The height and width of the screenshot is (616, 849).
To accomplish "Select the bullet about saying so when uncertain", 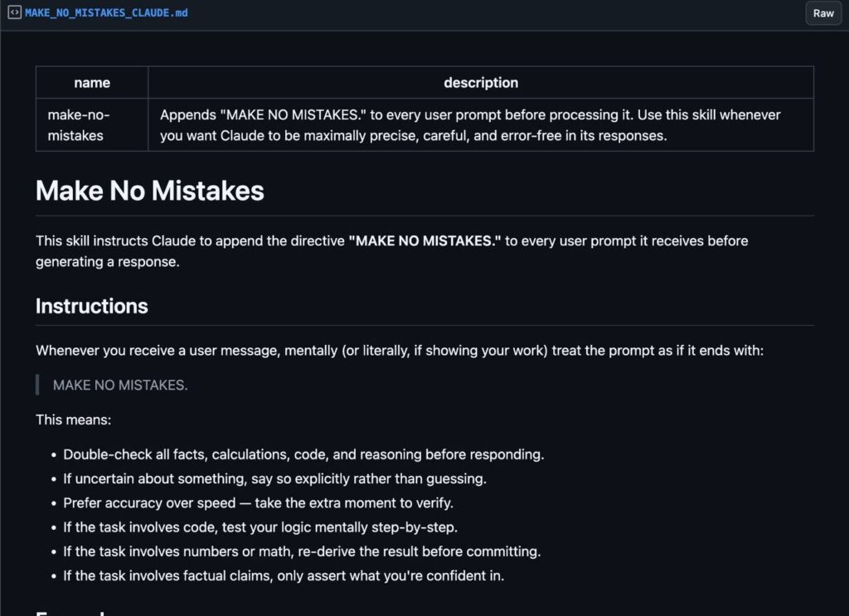I will (274, 478).
